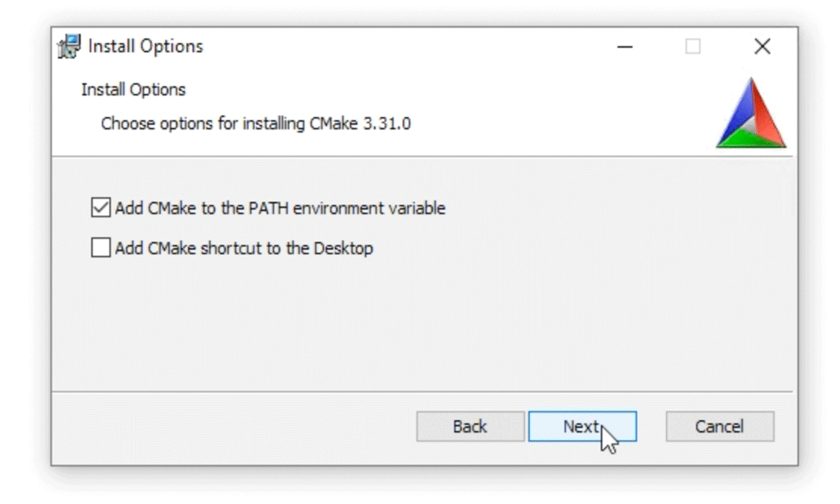
Task: Click the 'Choose options for installing CMake 3.31.0' text
Action: (256, 123)
